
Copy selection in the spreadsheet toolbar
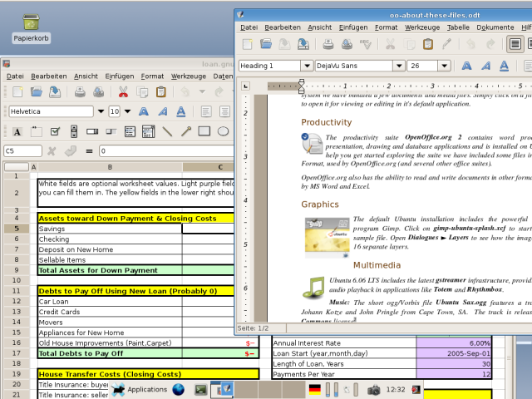(142, 91)
